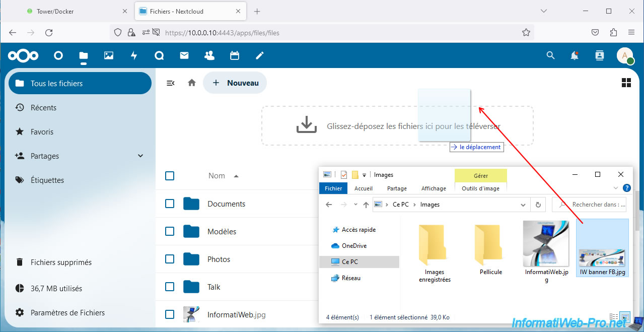Switch to the Affichage ribbon tab

pyautogui.click(x=434, y=188)
